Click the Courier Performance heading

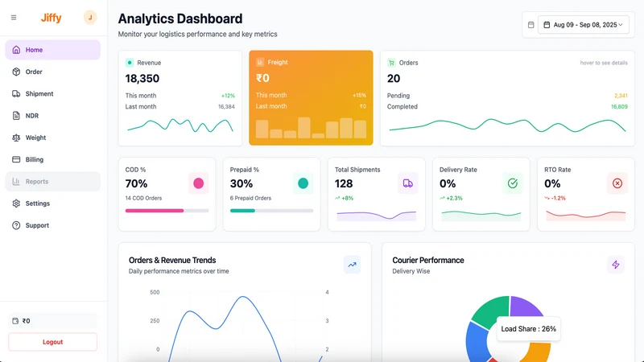(428, 260)
